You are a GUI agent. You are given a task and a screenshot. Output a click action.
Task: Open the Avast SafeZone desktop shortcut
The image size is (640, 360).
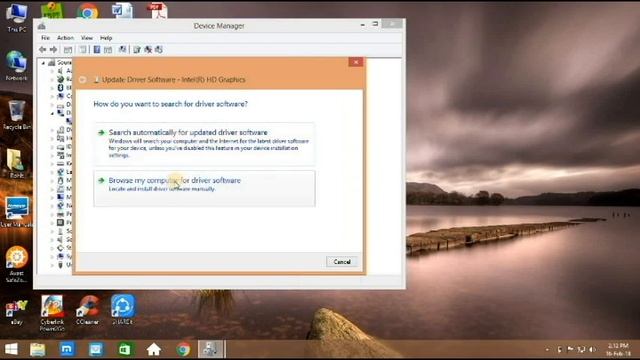tap(16, 264)
